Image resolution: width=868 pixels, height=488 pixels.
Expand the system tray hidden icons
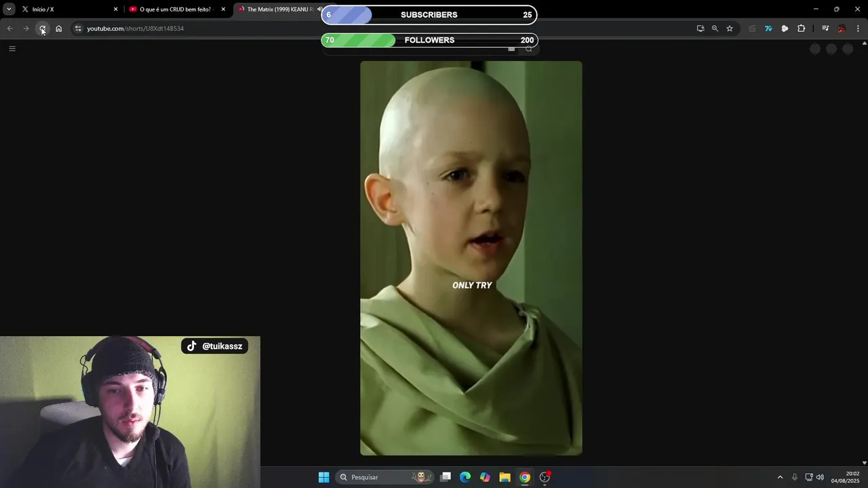coord(780,477)
